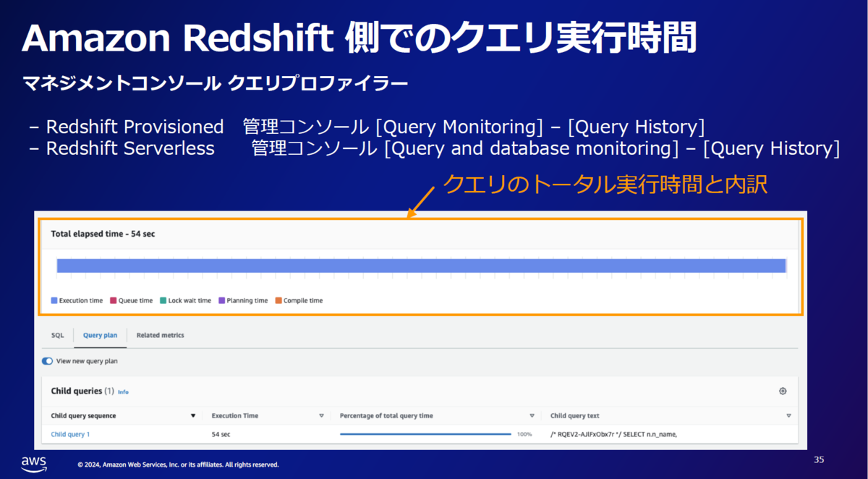Click the slide number 35
This screenshot has height=479, width=868.
[x=819, y=460]
